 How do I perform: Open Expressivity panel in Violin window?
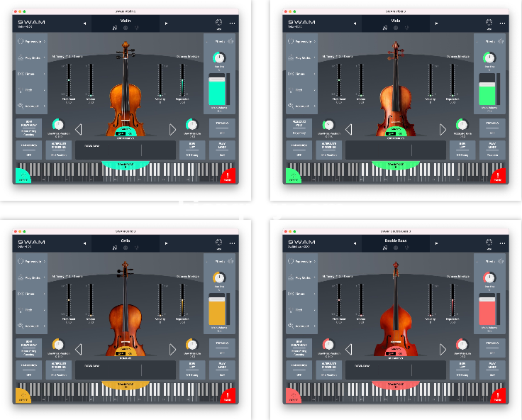tap(31, 42)
